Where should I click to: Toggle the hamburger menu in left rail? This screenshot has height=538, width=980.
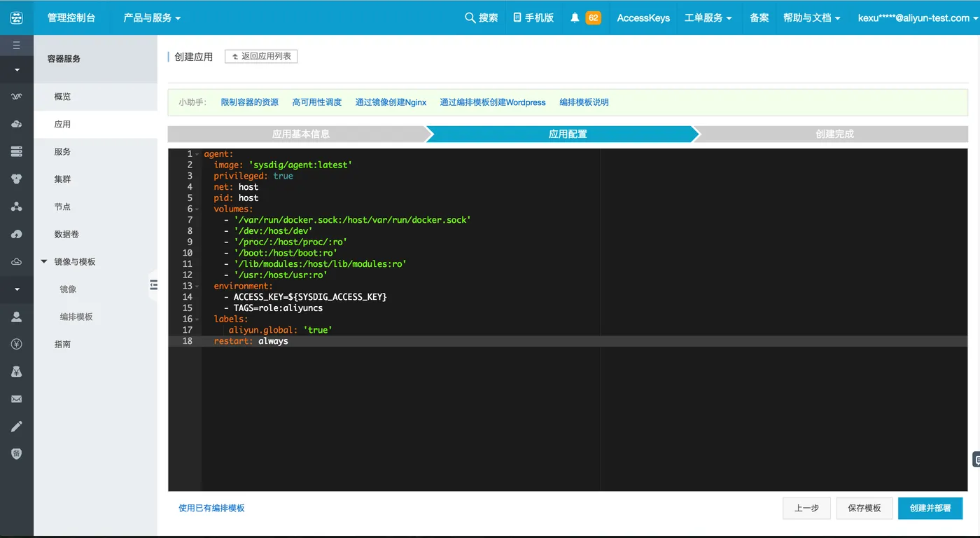(x=17, y=46)
